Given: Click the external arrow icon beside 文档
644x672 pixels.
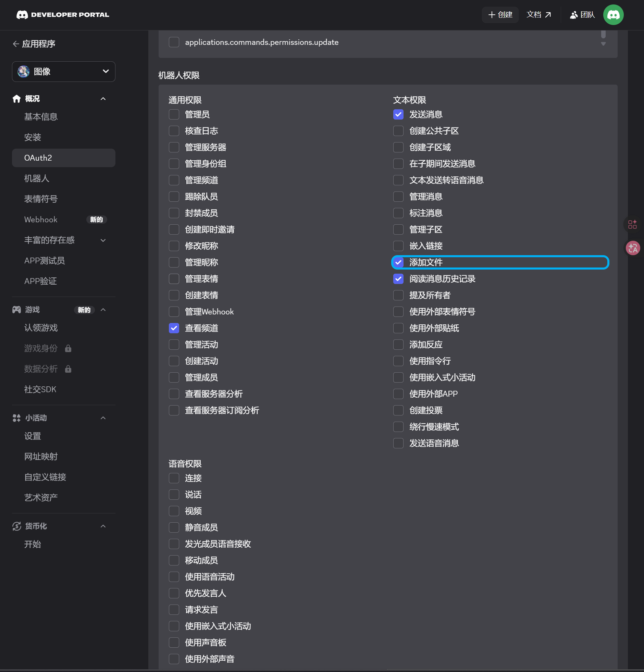Looking at the screenshot, I should (x=548, y=15).
